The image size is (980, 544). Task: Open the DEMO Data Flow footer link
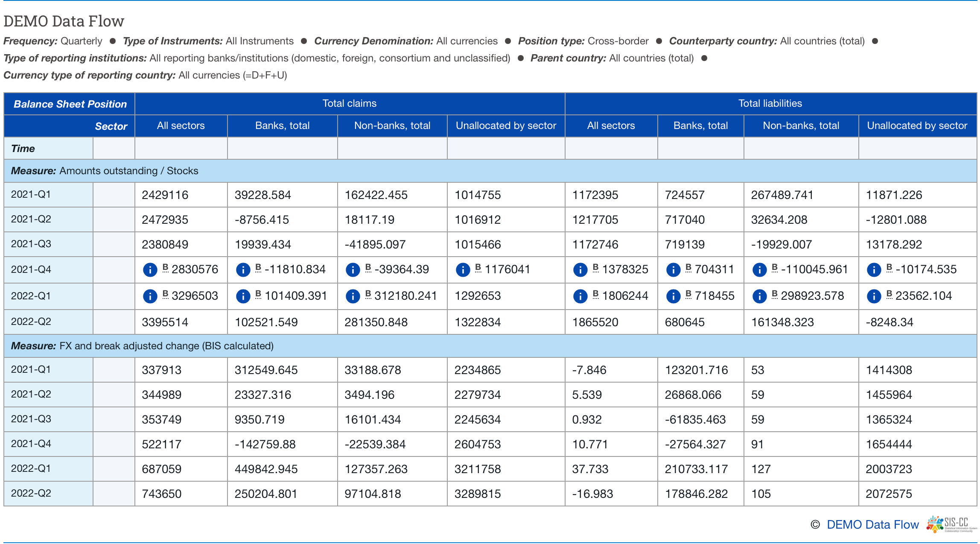[872, 525]
